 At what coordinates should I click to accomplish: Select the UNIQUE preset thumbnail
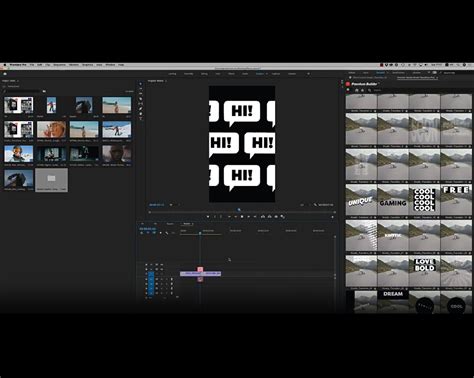(x=361, y=200)
